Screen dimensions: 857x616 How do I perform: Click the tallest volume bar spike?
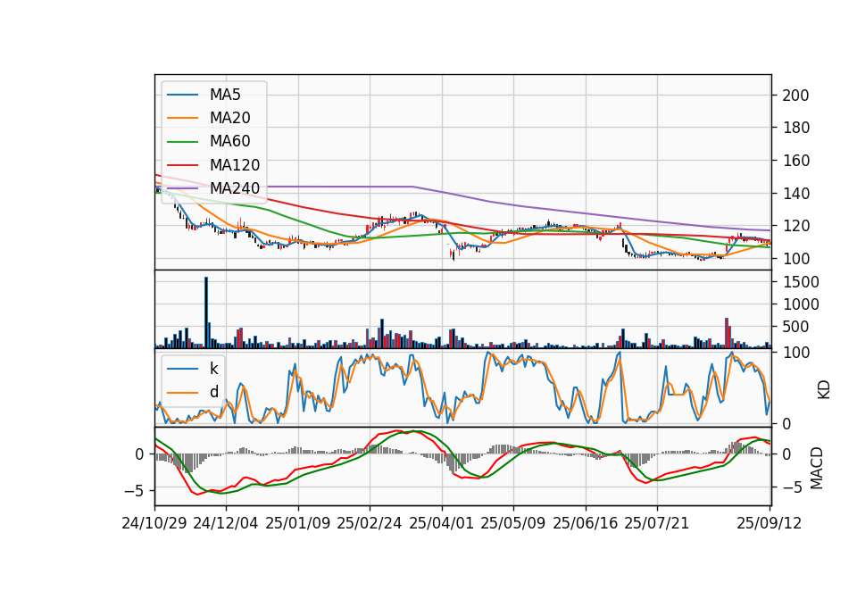[206, 312]
